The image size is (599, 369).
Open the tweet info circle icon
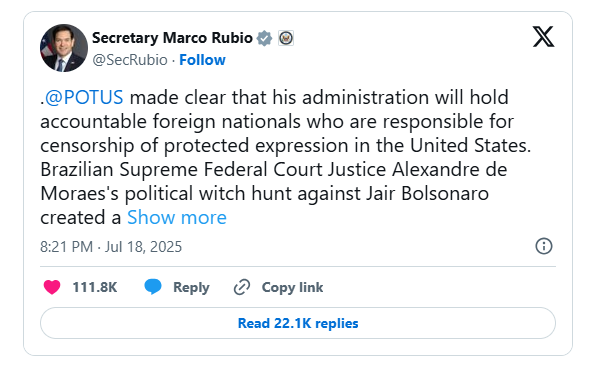[544, 246]
